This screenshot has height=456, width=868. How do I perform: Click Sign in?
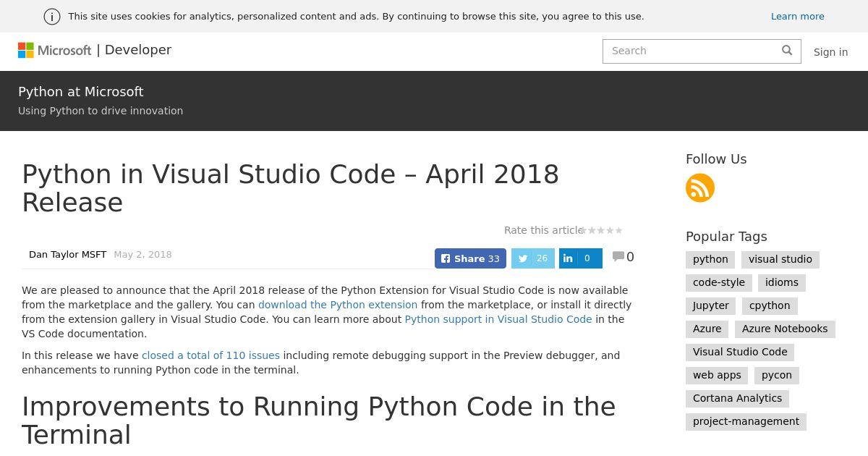pyautogui.click(x=830, y=52)
